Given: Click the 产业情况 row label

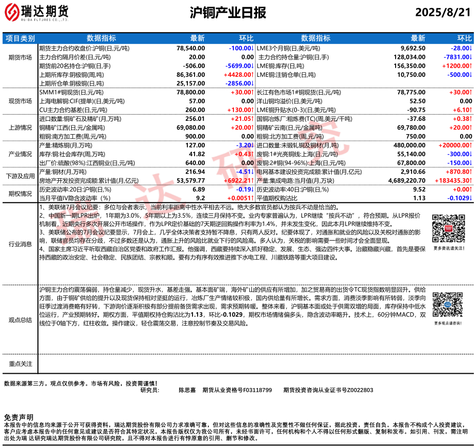Looking at the screenshot, I should [20, 154].
